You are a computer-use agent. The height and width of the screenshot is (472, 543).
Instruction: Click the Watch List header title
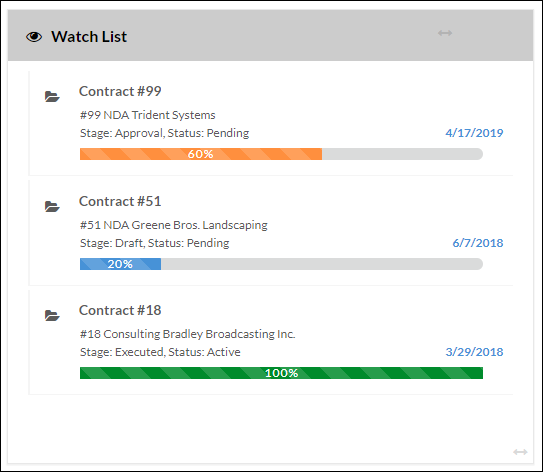(x=89, y=37)
